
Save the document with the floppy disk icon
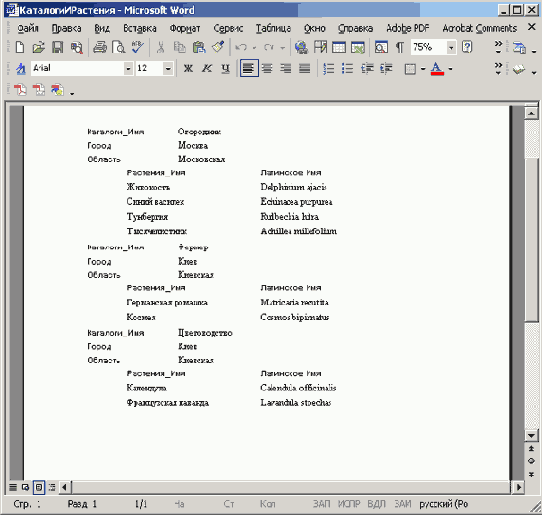[57, 47]
